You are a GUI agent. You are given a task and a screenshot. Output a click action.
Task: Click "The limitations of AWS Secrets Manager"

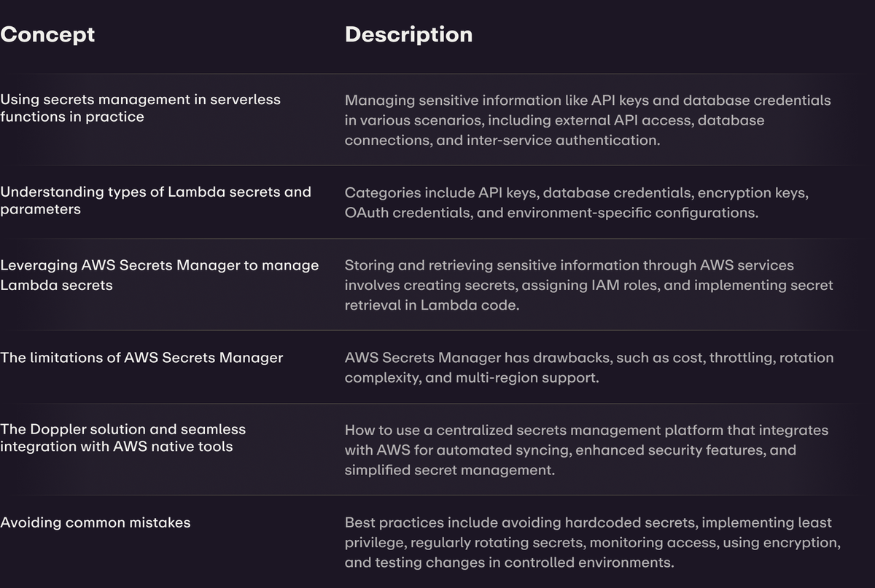(141, 358)
